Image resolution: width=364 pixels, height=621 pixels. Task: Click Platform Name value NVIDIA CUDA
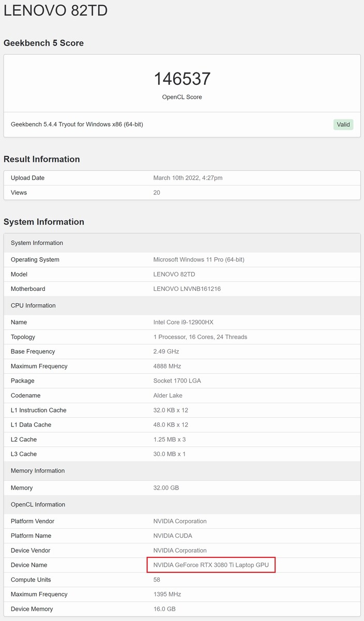[x=173, y=536]
